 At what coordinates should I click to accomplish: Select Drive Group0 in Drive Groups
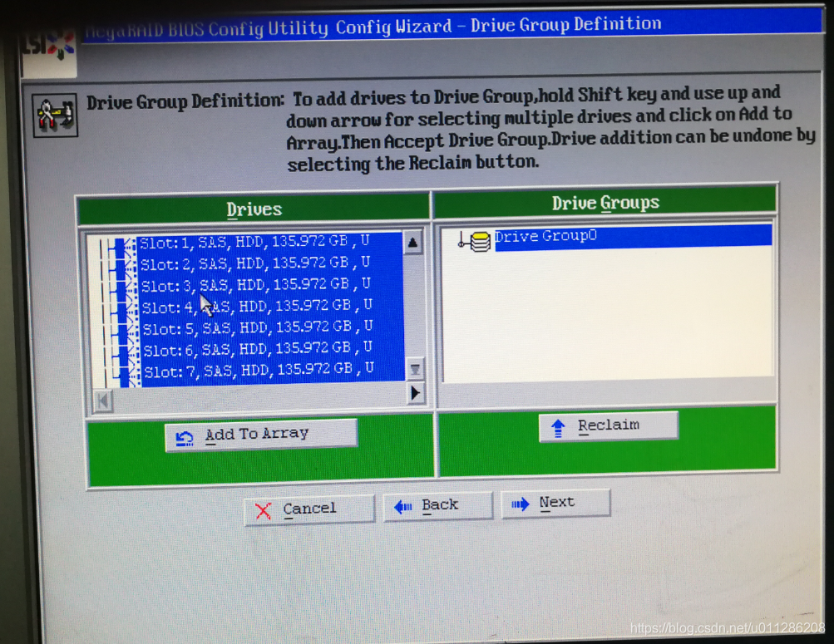[633, 236]
